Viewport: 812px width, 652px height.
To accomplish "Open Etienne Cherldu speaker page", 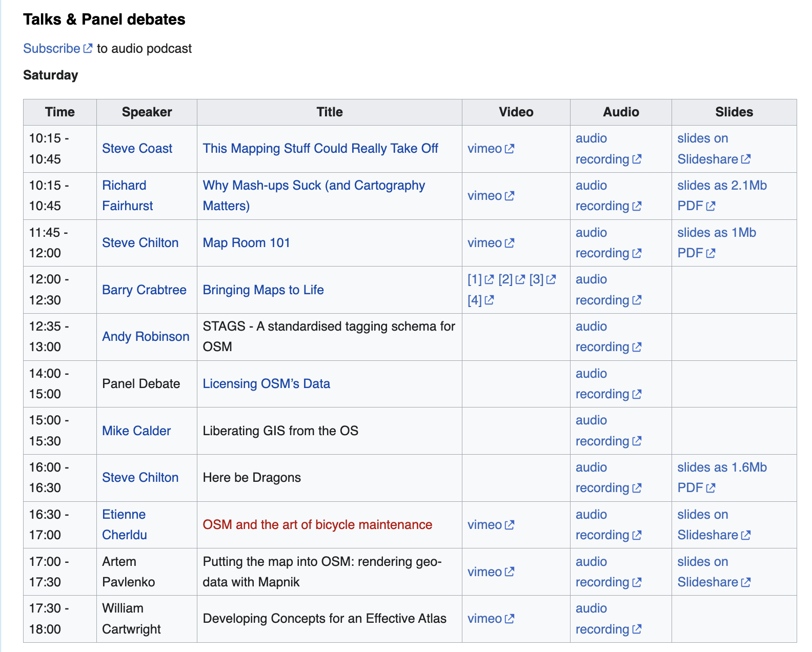I will pyautogui.click(x=124, y=525).
